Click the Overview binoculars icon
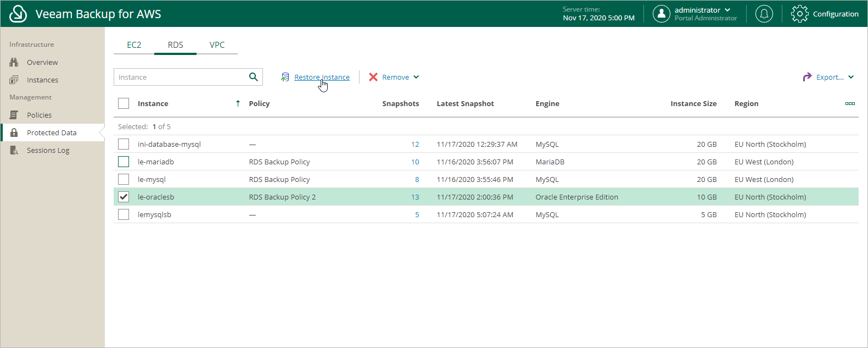Viewport: 868px width, 348px height. tap(14, 62)
